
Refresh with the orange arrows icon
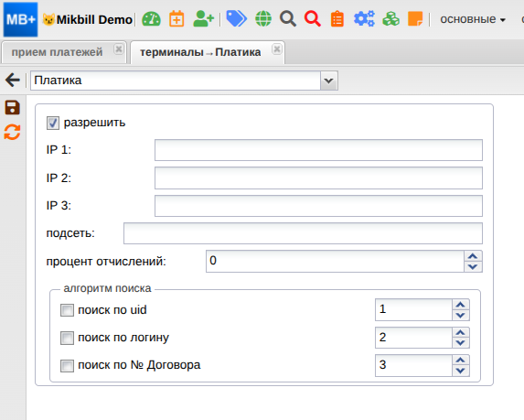coord(13,132)
